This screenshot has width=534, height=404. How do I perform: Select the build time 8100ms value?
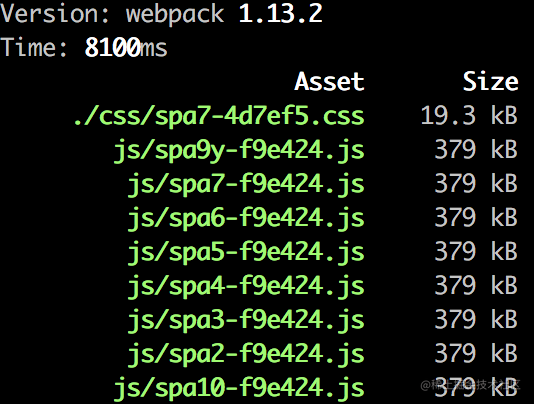tap(126, 47)
